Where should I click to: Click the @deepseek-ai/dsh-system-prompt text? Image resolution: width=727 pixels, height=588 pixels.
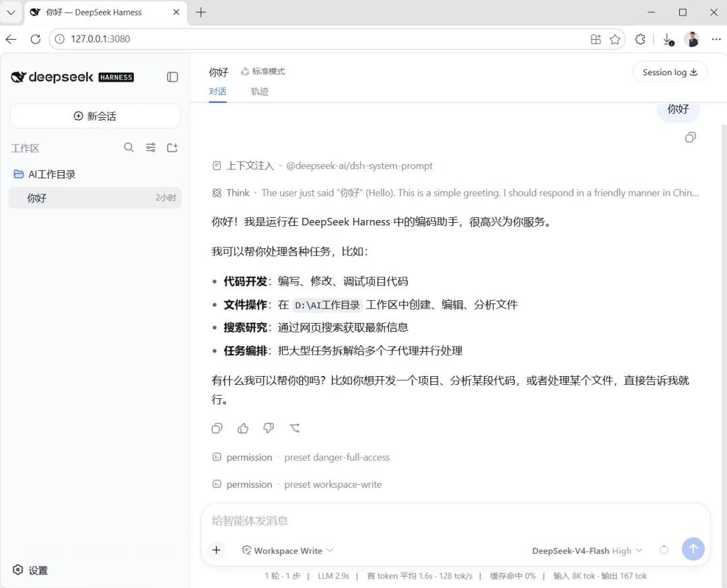[359, 166]
